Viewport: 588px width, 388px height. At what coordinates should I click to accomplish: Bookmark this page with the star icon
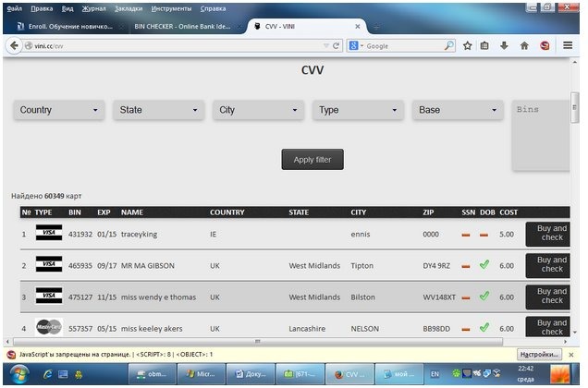(x=467, y=46)
